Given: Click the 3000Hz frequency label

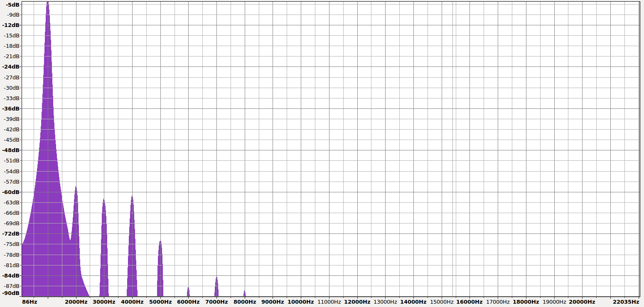Looking at the screenshot, I should (x=104, y=302).
